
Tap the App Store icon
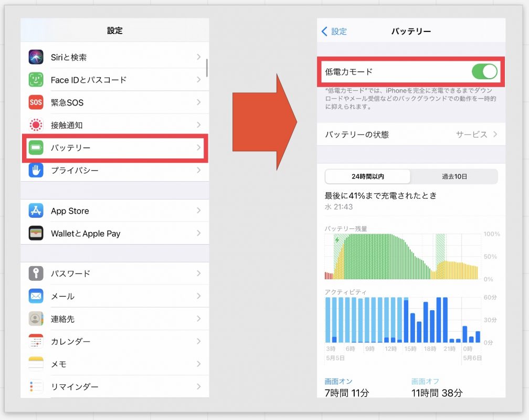point(35,211)
